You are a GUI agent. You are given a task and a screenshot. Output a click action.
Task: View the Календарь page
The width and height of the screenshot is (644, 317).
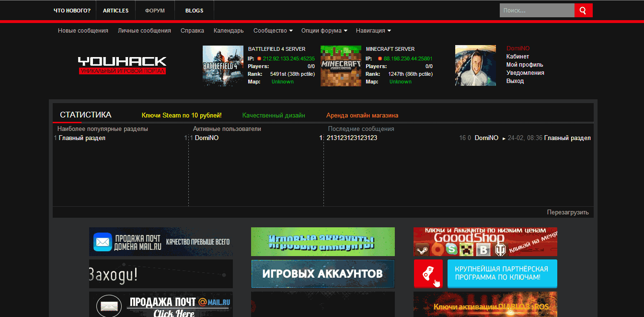coord(229,31)
